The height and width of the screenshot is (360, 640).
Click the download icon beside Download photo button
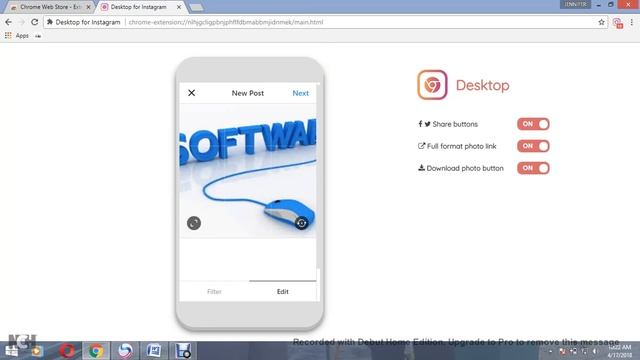(421, 168)
